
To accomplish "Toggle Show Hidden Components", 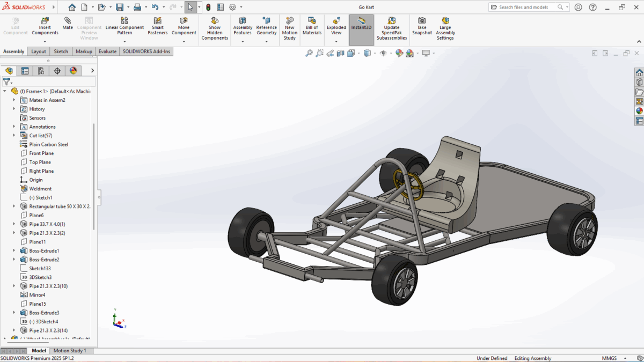I will click(215, 21).
